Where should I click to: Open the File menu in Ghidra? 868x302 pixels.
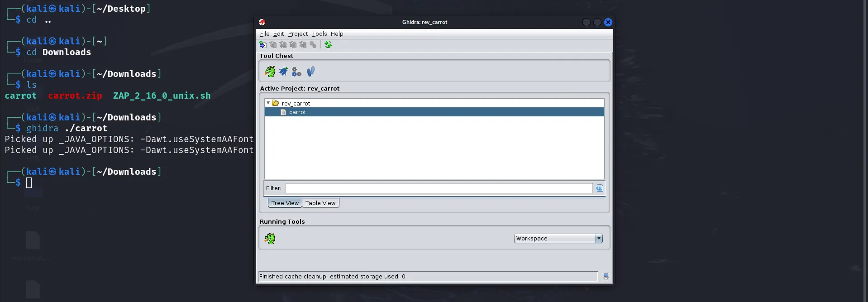(x=265, y=34)
